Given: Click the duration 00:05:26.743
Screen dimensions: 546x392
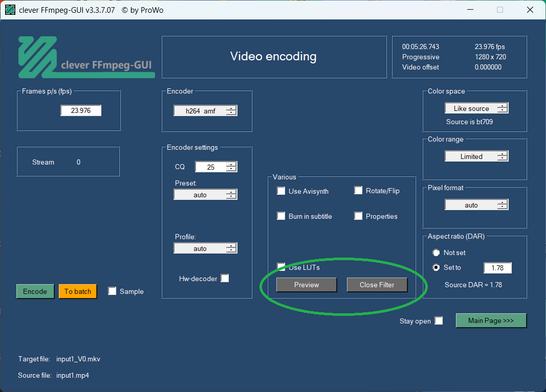Looking at the screenshot, I should [x=421, y=47].
